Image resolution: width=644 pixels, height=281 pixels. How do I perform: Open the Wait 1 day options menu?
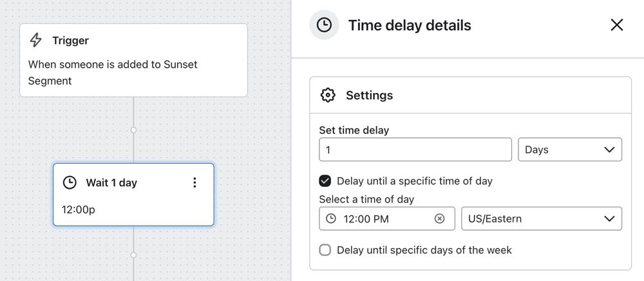[195, 183]
